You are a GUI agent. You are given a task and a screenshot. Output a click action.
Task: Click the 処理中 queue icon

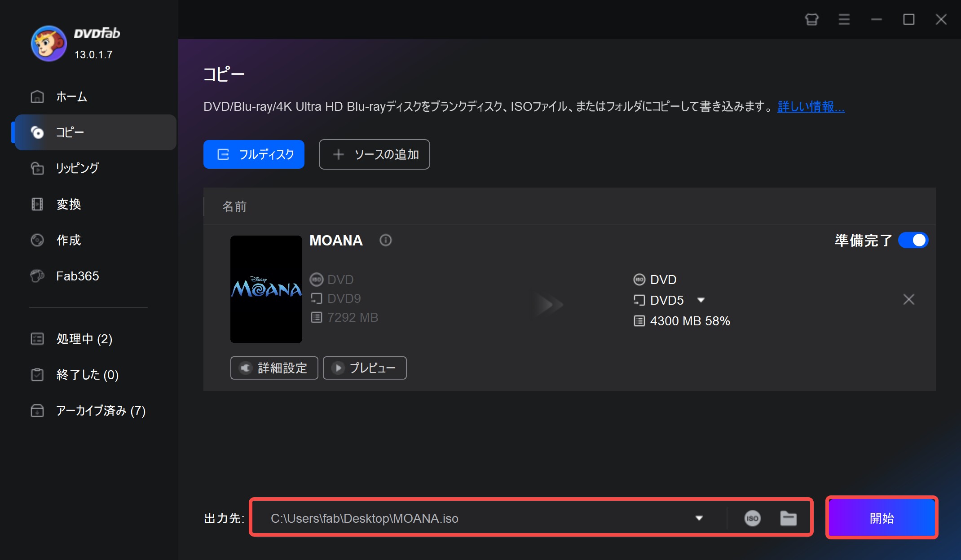click(x=37, y=339)
